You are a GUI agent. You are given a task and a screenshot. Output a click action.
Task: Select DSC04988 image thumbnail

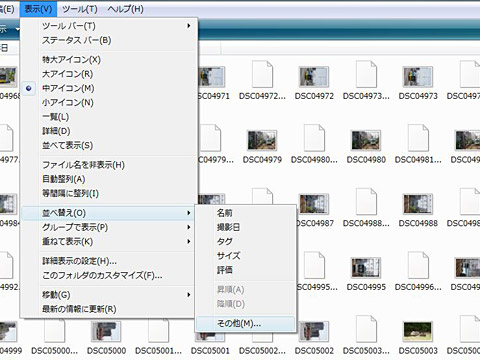click(x=418, y=204)
